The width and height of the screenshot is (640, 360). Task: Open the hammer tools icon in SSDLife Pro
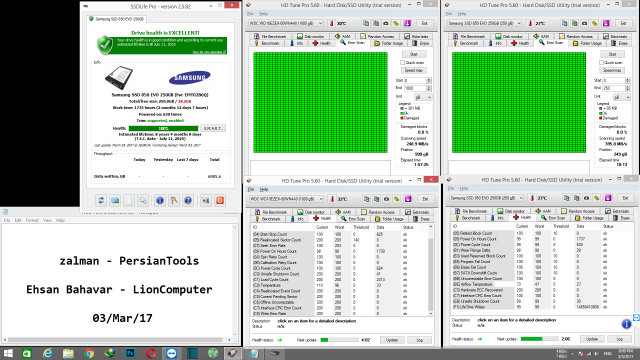click(x=174, y=200)
